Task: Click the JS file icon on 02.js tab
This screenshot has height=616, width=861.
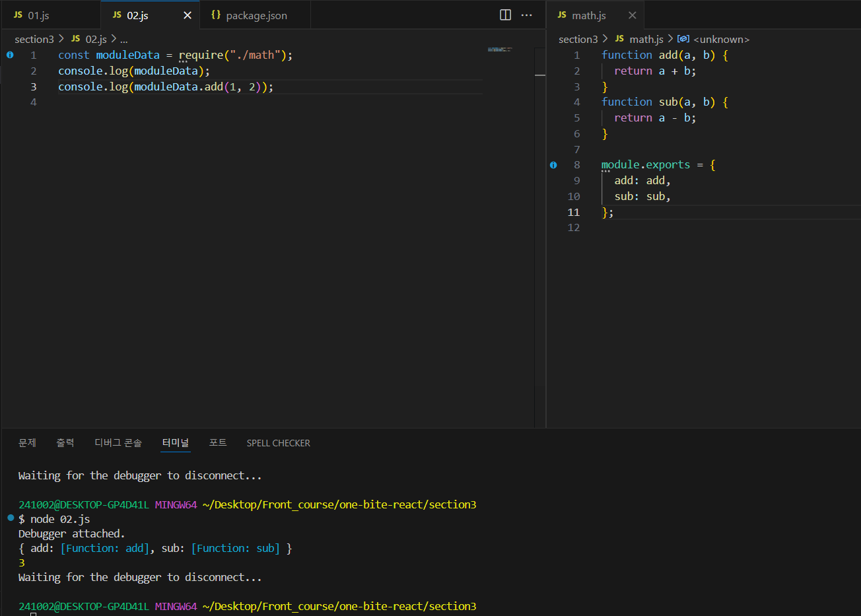Action: pyautogui.click(x=117, y=15)
